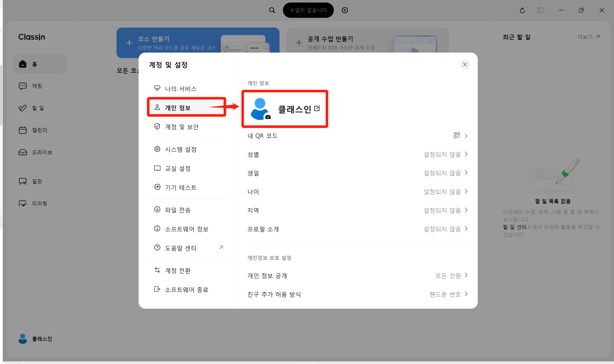Click the 코스 만들기 card
614x364 pixels.
(198, 43)
